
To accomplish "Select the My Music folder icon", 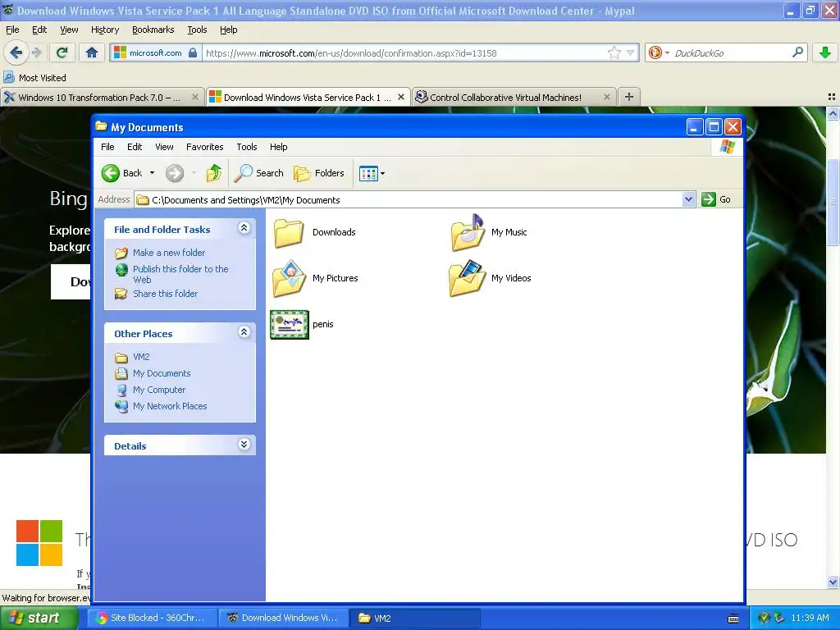I will (x=467, y=232).
